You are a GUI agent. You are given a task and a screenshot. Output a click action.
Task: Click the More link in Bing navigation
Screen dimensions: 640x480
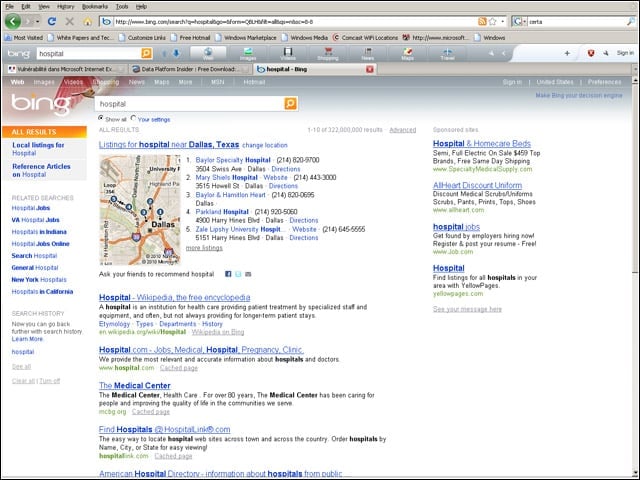pyautogui.click(x=185, y=82)
